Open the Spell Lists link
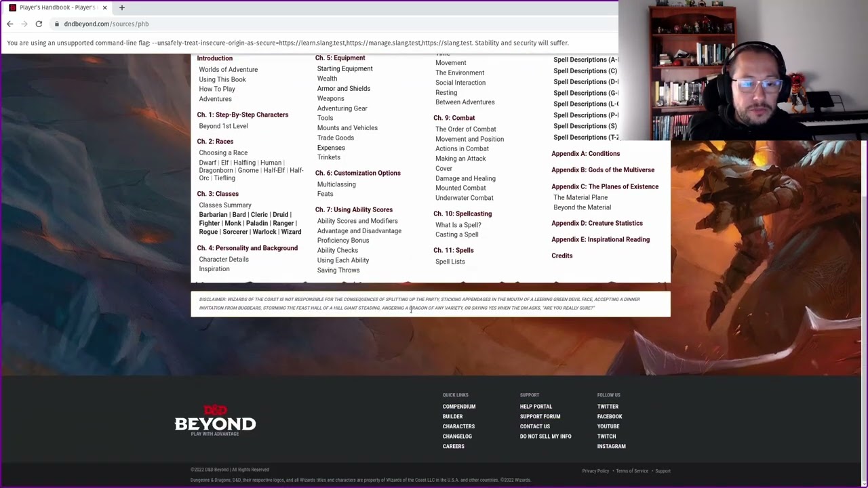 coord(450,262)
